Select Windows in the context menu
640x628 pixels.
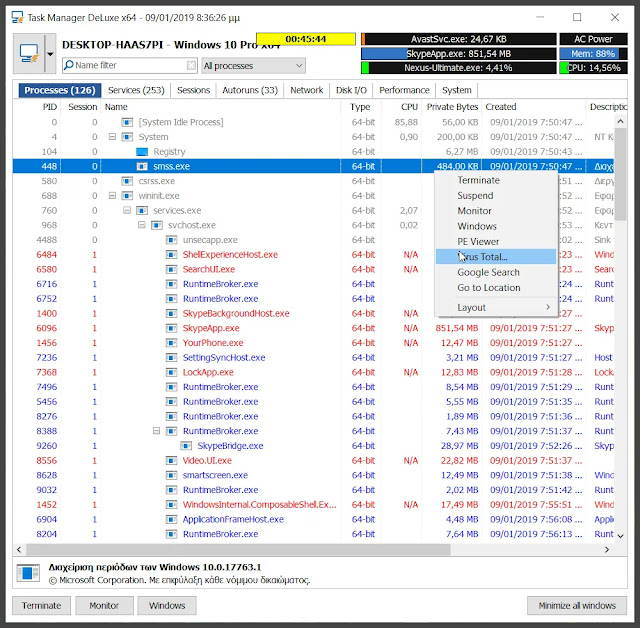tap(496, 226)
